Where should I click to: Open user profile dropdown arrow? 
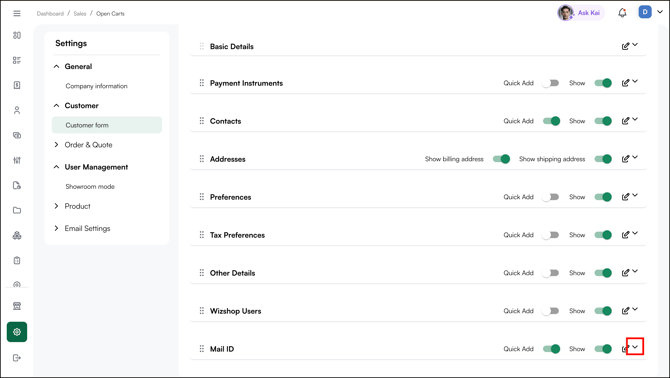pos(660,12)
